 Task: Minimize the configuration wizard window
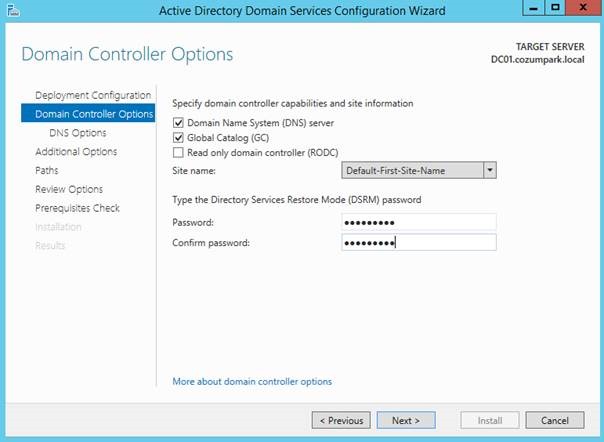click(533, 8)
